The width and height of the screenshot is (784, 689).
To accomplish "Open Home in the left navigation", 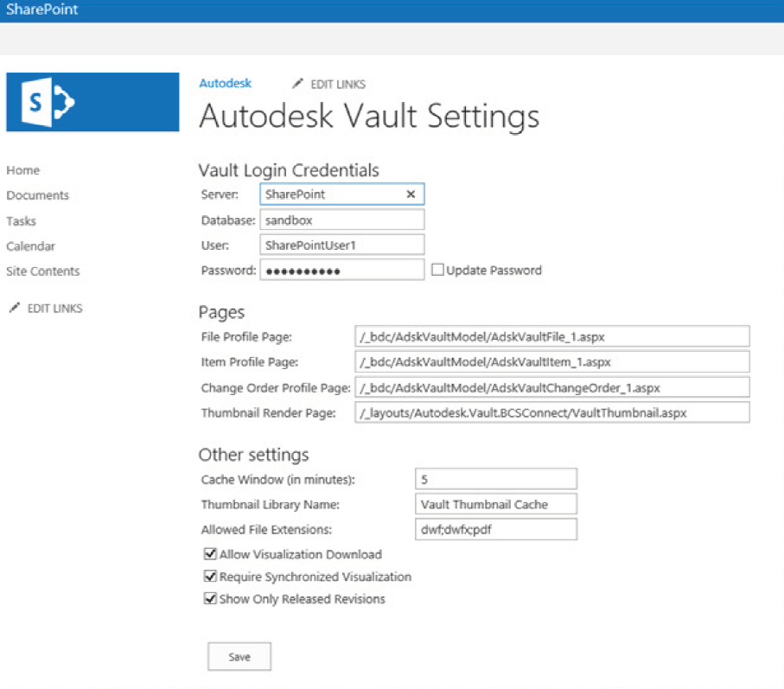I will 23,170.
